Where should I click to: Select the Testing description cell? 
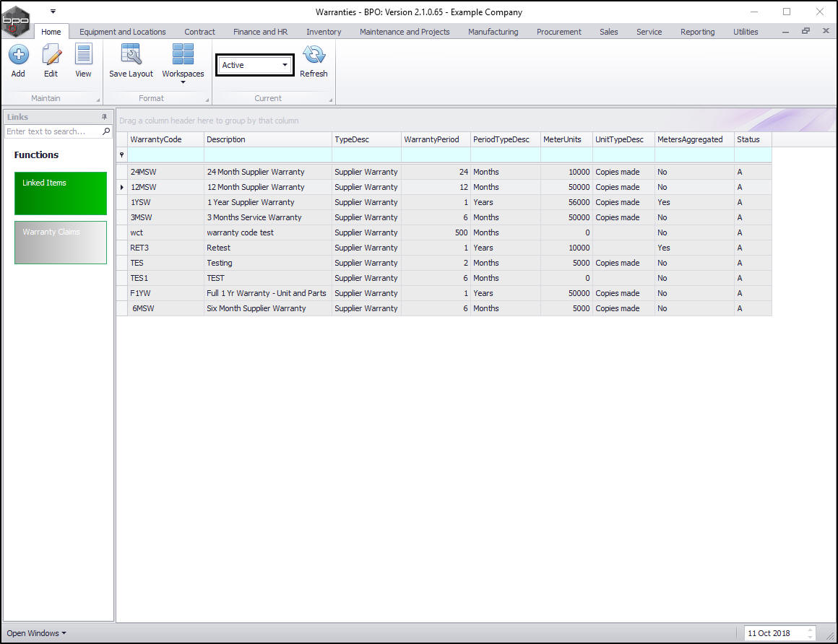point(268,263)
